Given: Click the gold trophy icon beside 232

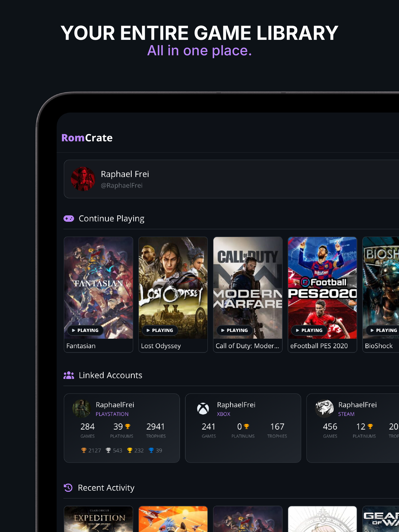Looking at the screenshot, I should pos(130,450).
